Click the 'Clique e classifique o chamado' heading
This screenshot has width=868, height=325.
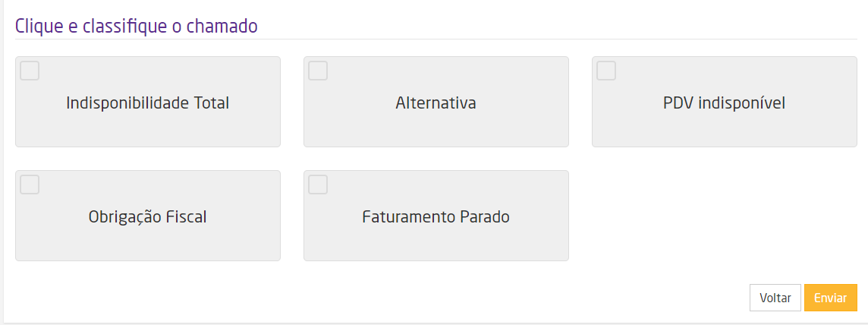[x=137, y=26]
